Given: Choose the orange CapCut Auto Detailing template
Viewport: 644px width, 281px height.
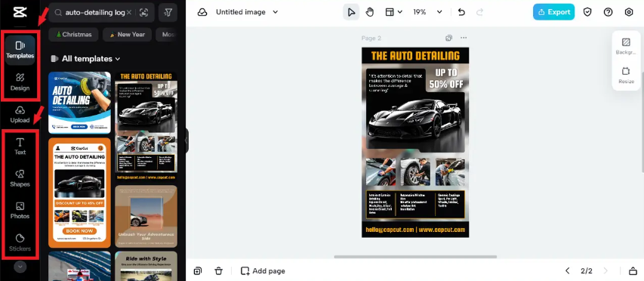Looking at the screenshot, I should (80, 193).
